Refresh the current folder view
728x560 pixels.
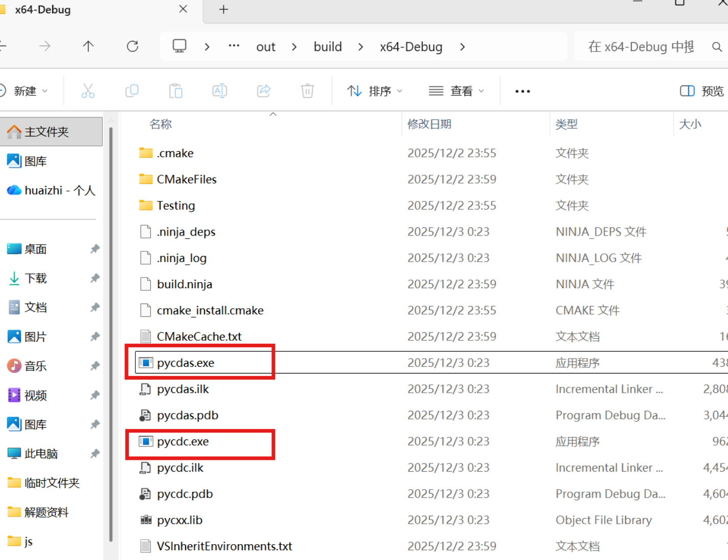coord(132,46)
